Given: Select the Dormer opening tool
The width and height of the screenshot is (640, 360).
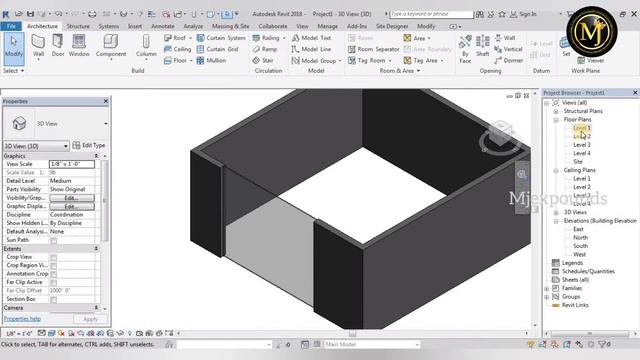Looking at the screenshot, I should coord(508,60).
